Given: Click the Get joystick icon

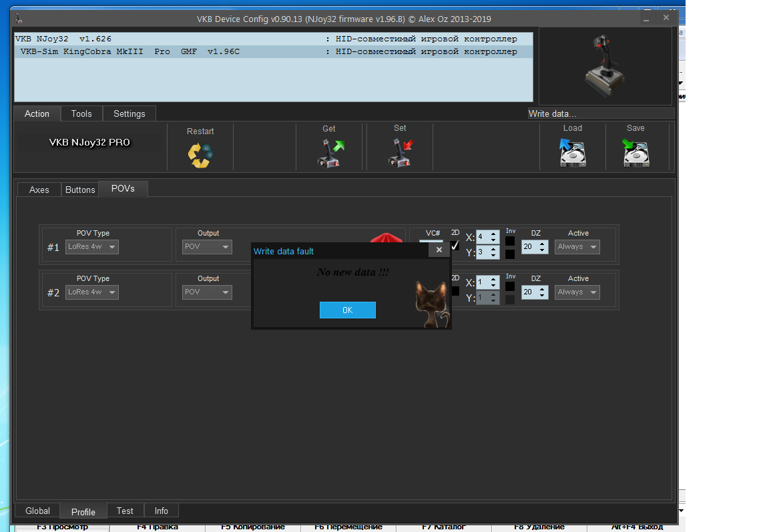Looking at the screenshot, I should [331, 154].
